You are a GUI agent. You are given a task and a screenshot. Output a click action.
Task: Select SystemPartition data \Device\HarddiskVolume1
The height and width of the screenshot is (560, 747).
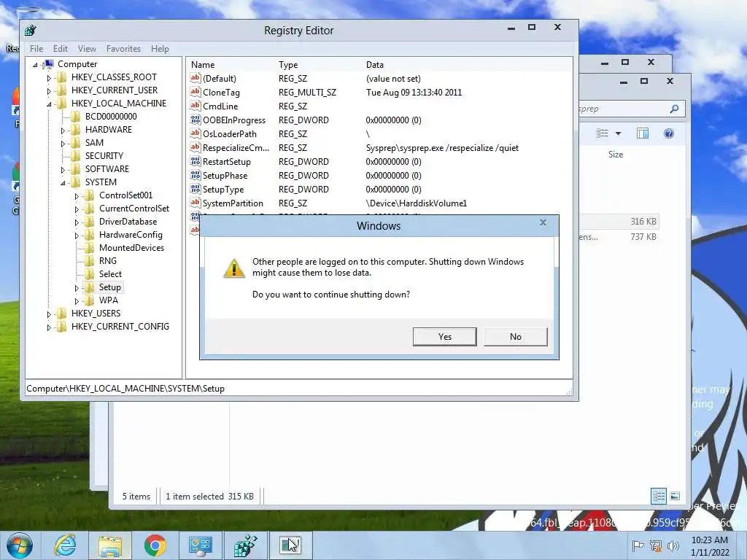coord(417,203)
